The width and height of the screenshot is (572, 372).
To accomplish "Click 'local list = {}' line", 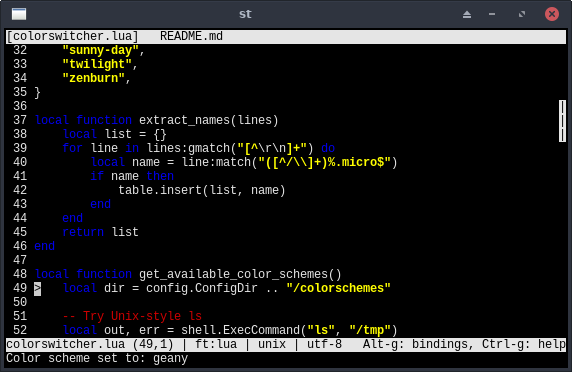I will pos(115,134).
